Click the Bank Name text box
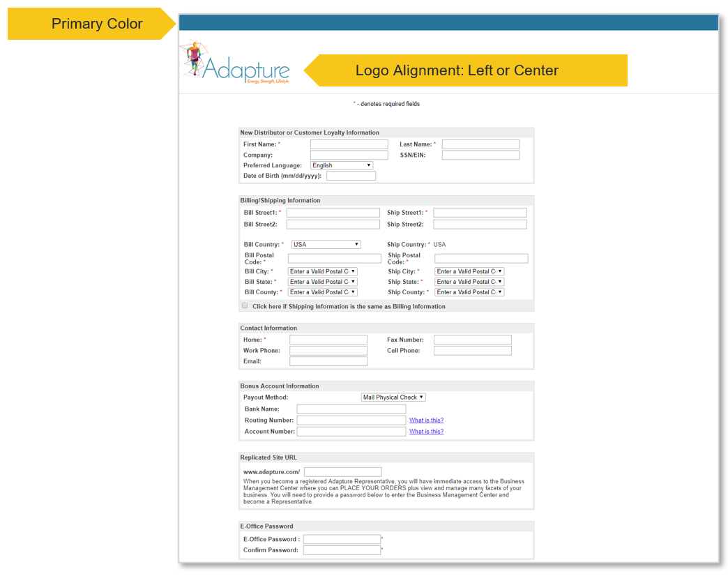Image resolution: width=728 pixels, height=576 pixels. [x=351, y=409]
